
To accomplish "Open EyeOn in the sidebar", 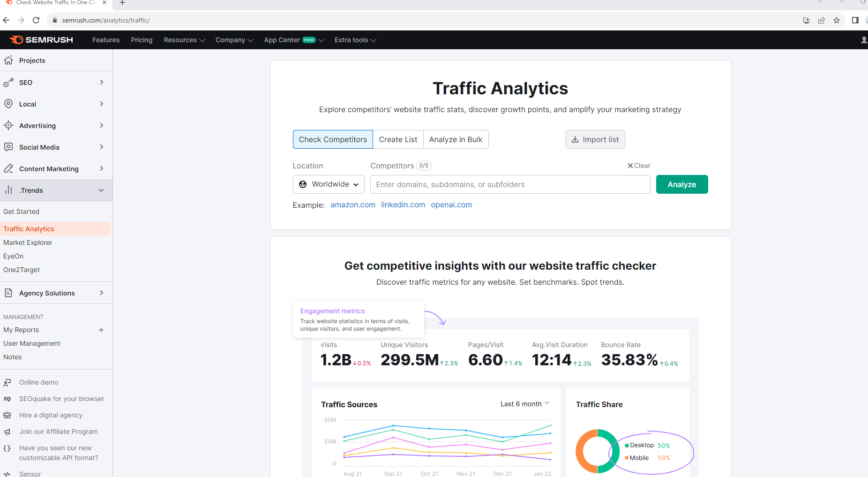I will (13, 256).
